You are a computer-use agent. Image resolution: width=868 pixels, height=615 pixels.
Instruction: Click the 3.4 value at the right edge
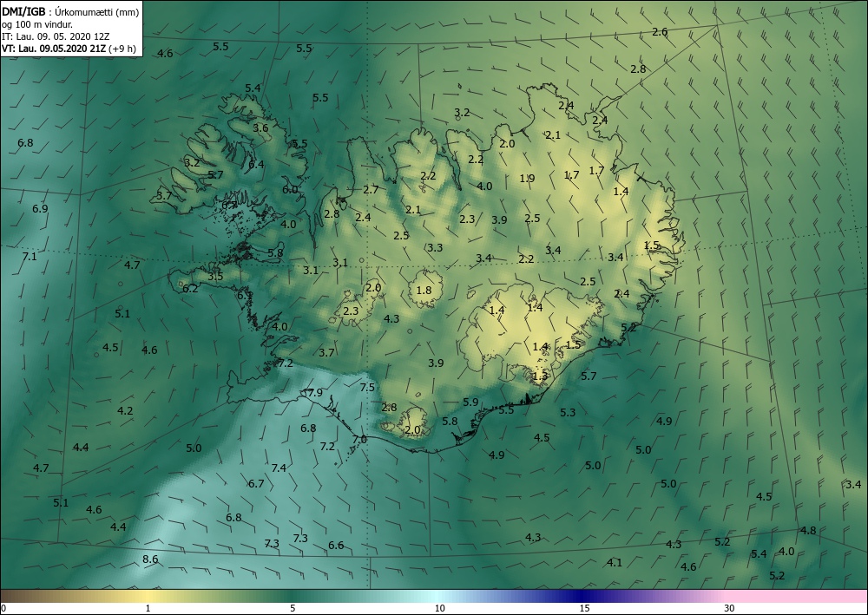click(x=853, y=485)
